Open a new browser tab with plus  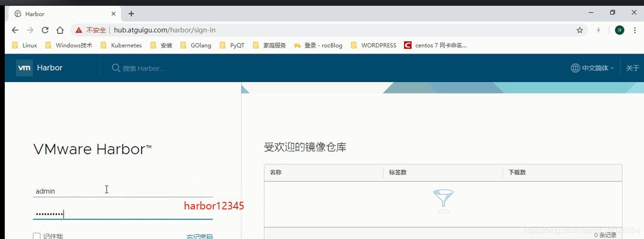(x=131, y=14)
